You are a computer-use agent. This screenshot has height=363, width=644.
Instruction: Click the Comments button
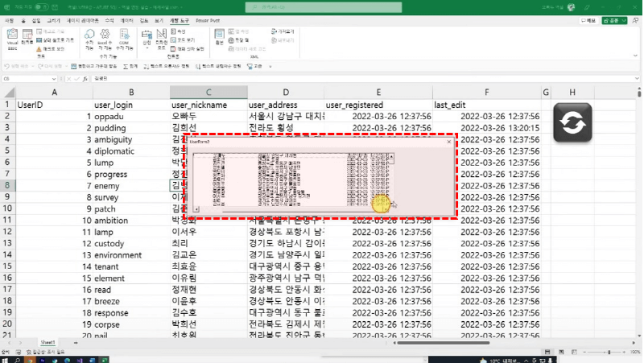click(x=588, y=21)
